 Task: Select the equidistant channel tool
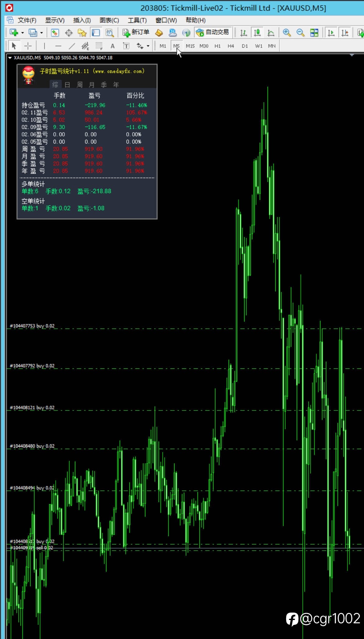[85, 46]
